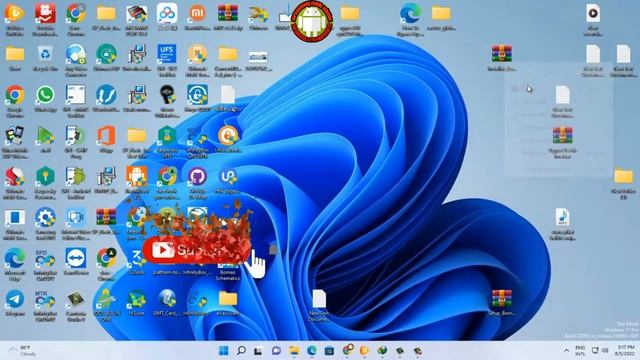This screenshot has height=360, width=640.
Task: Select the white cloud-loop netdisk shortcut
Action: [x=167, y=18]
